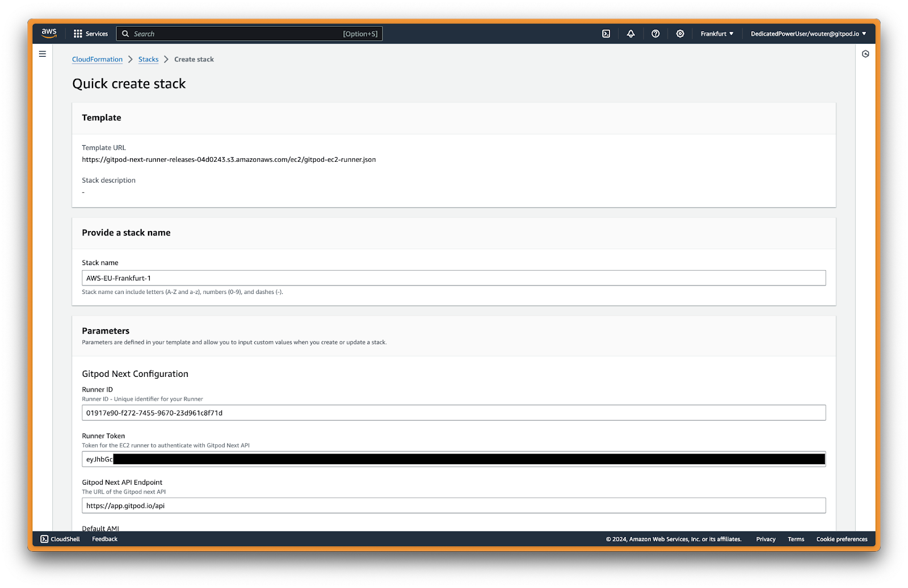
Task: Click the Runner ID input field
Action: 453,413
